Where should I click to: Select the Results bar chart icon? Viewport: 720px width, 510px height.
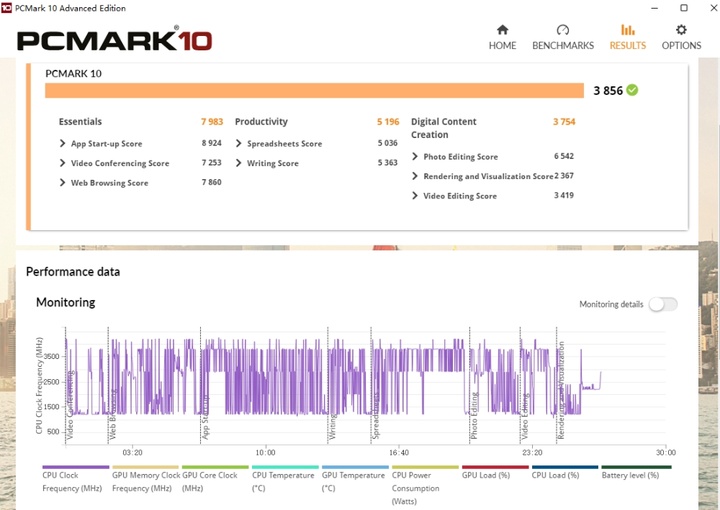coord(627,30)
